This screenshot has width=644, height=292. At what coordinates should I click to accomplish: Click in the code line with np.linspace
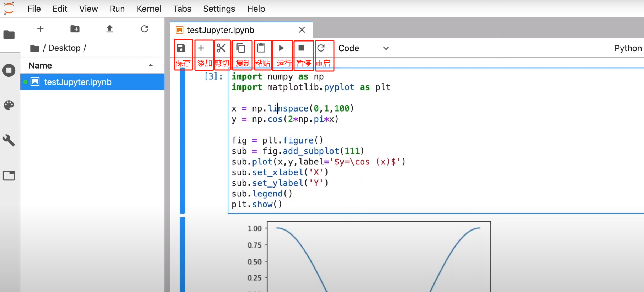(x=293, y=108)
